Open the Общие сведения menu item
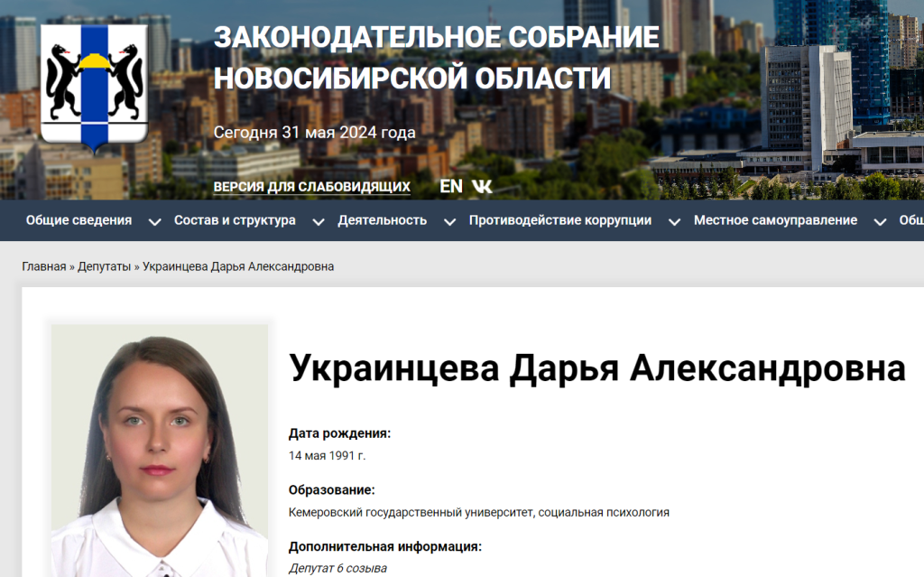924x577 pixels. coord(79,220)
